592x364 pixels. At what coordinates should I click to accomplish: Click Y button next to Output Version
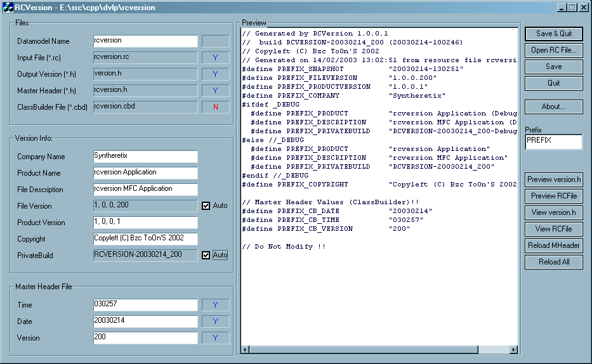pos(215,74)
